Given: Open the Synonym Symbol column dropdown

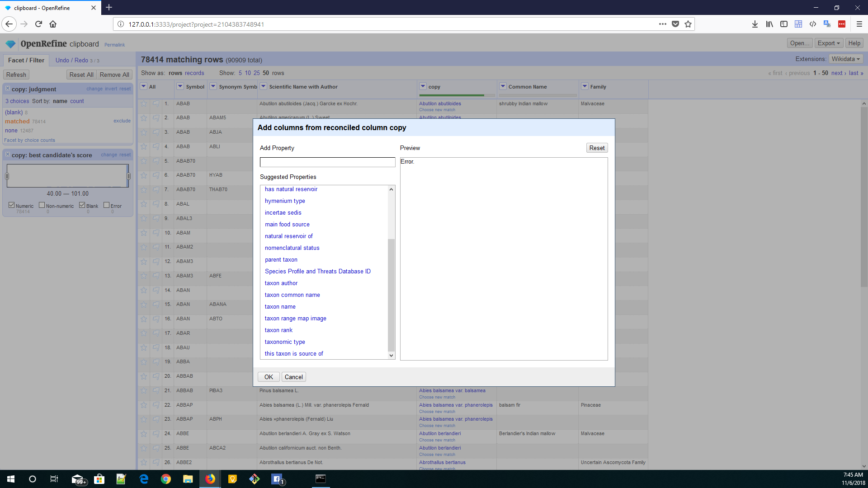Looking at the screenshot, I should tap(213, 86).
